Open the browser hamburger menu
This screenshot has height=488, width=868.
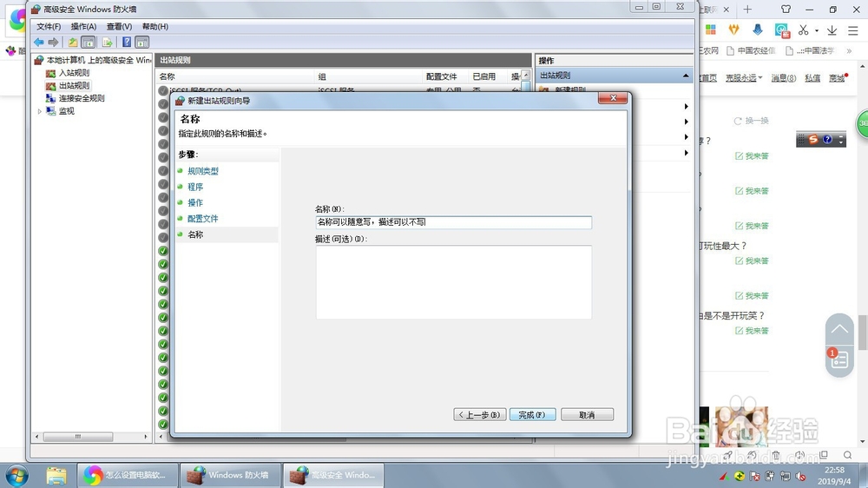[852, 30]
